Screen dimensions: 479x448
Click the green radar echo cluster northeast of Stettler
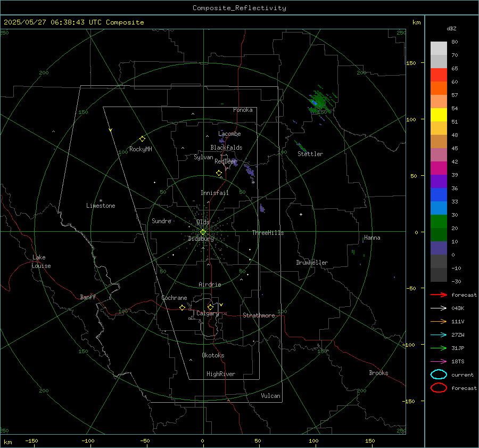pos(320,102)
